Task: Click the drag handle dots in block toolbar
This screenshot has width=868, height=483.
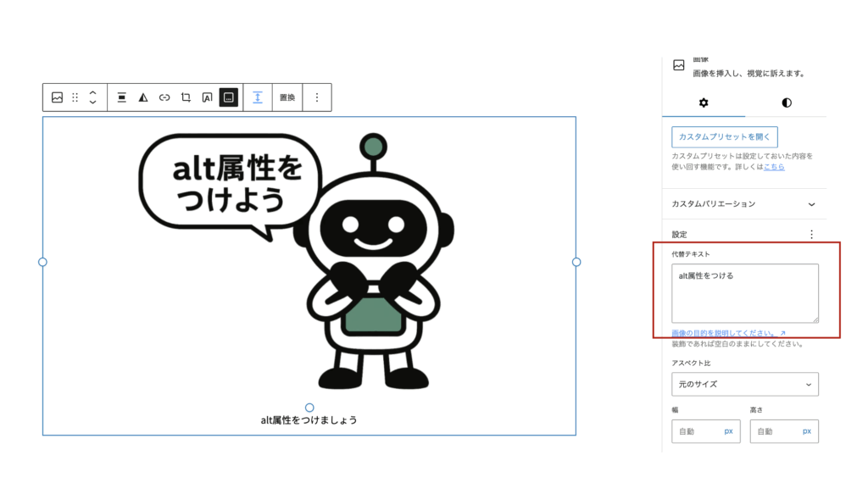Action: pos(75,97)
